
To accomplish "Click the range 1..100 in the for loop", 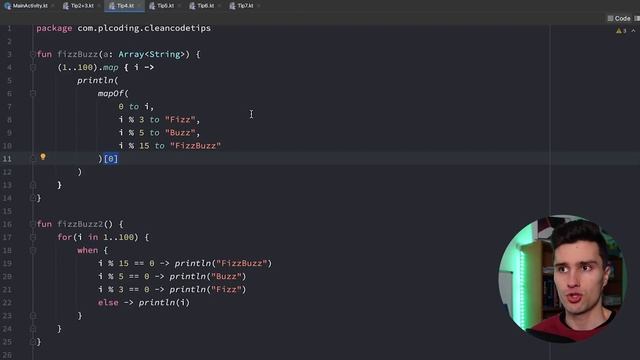I will coord(118,237).
